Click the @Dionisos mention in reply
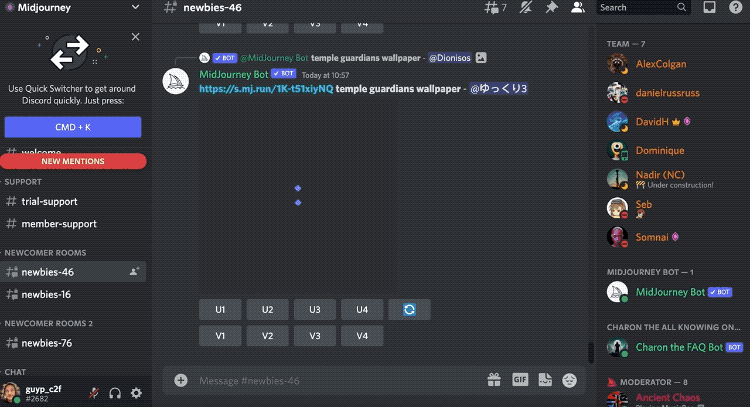 click(x=449, y=58)
